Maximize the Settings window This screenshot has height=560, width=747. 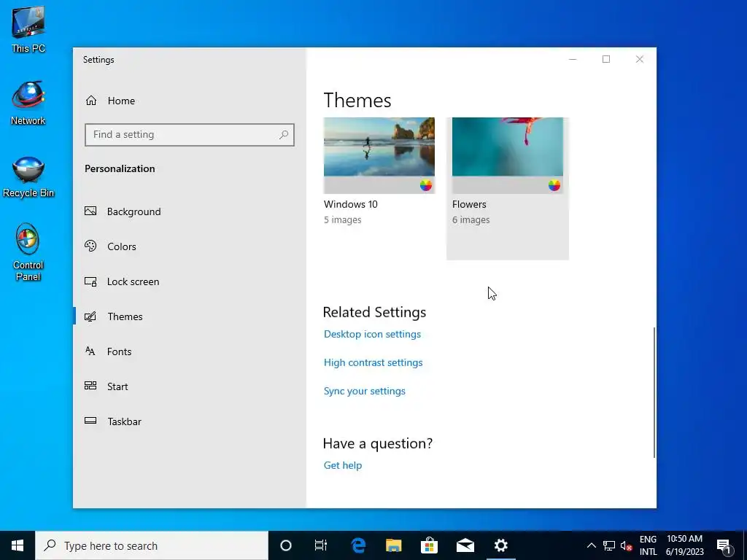point(606,60)
